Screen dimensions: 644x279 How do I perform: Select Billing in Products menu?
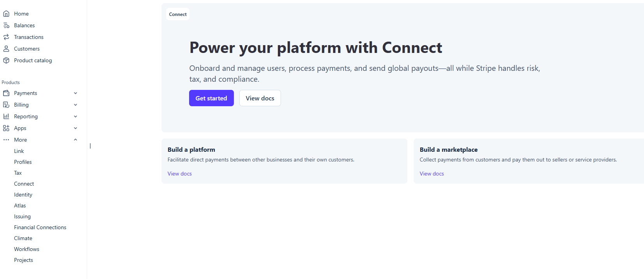tap(21, 105)
